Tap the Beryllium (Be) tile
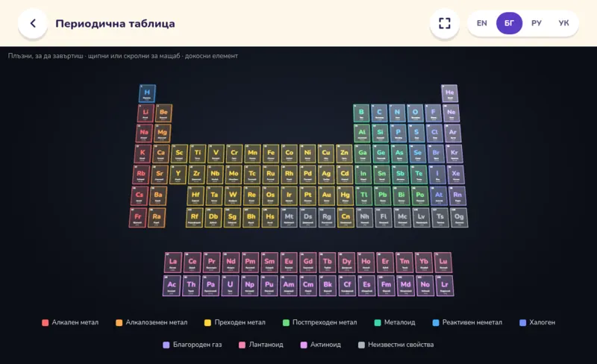 [163, 113]
